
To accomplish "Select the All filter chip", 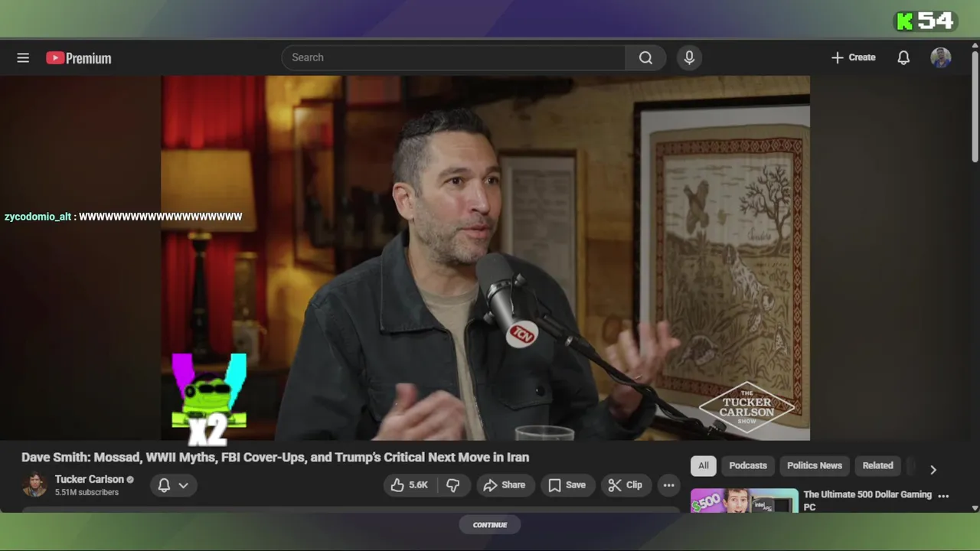I will pos(704,465).
